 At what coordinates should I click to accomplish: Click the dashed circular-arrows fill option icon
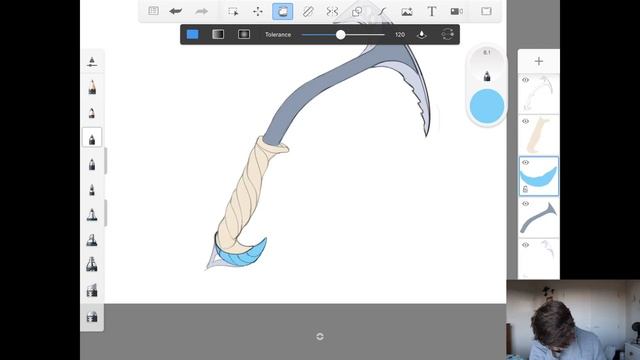coord(447,34)
